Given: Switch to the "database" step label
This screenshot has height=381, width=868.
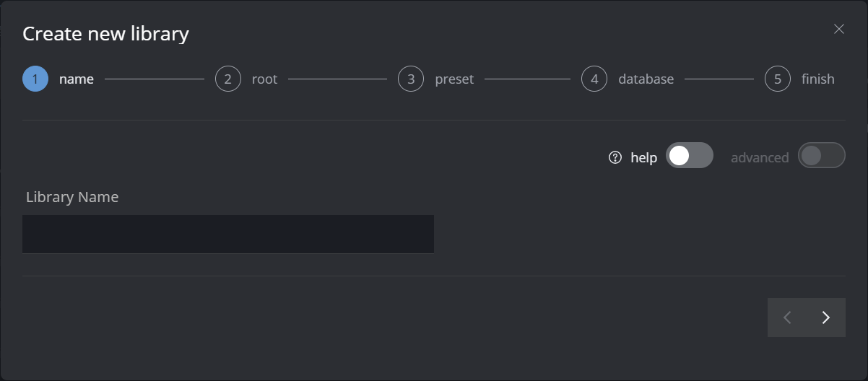Looking at the screenshot, I should 646,79.
